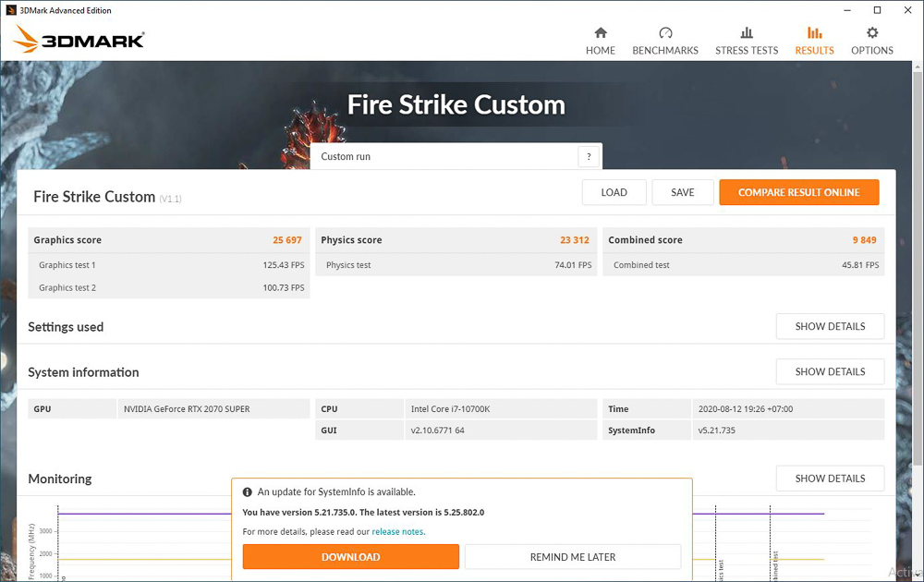Click the SystemInfo v5.21.735 cell

788,430
